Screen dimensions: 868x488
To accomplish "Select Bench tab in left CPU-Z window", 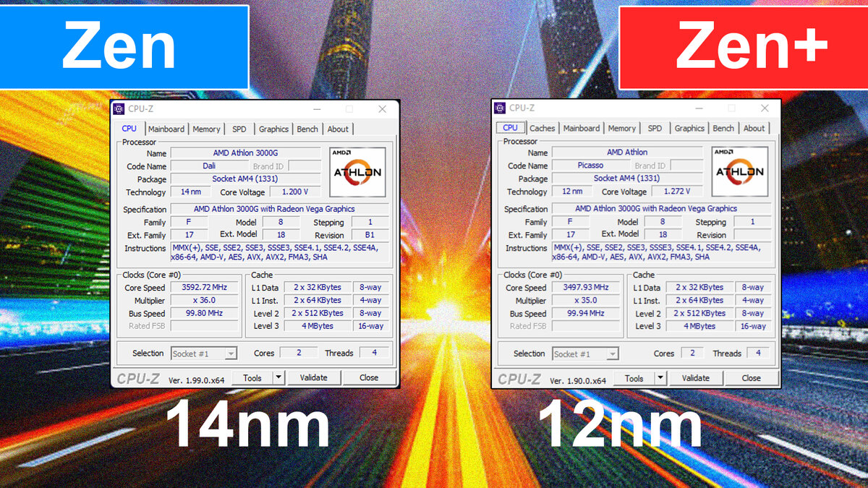I will pyautogui.click(x=307, y=129).
